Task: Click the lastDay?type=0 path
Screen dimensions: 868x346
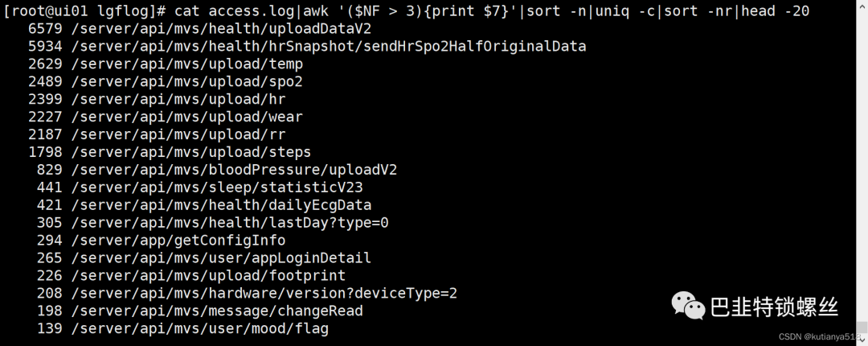Action: (x=328, y=223)
